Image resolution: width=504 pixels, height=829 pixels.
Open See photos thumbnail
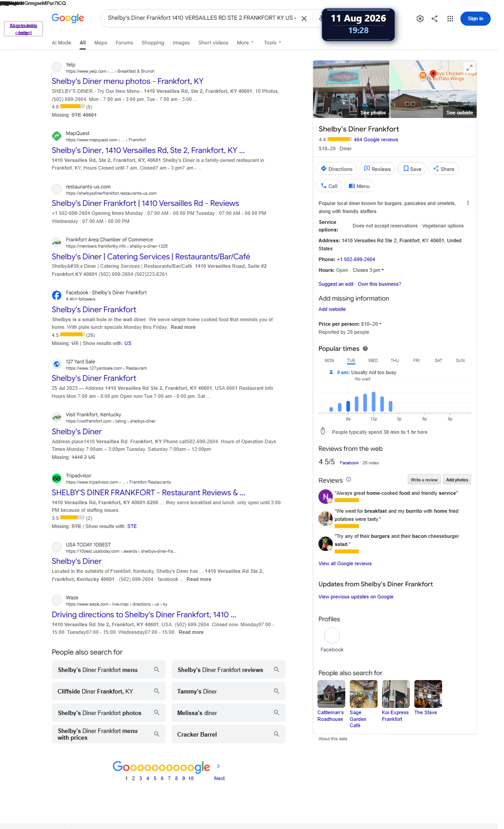tap(351, 89)
